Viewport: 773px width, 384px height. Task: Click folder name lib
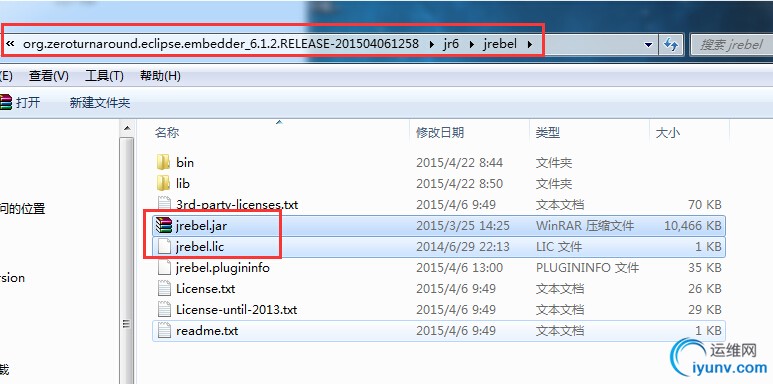click(x=182, y=183)
